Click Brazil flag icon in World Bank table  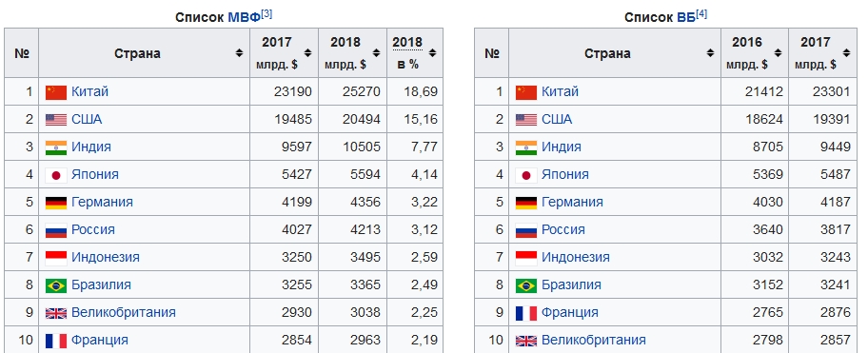point(526,285)
